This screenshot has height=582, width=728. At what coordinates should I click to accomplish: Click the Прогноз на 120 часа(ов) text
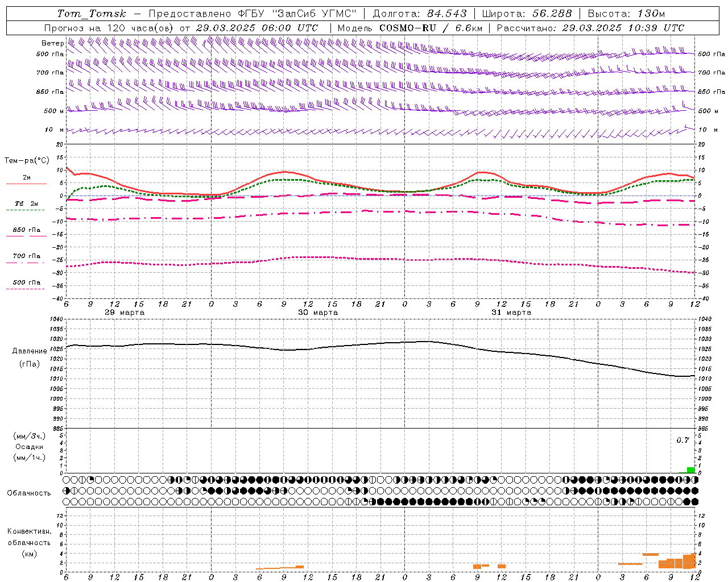tap(109, 28)
